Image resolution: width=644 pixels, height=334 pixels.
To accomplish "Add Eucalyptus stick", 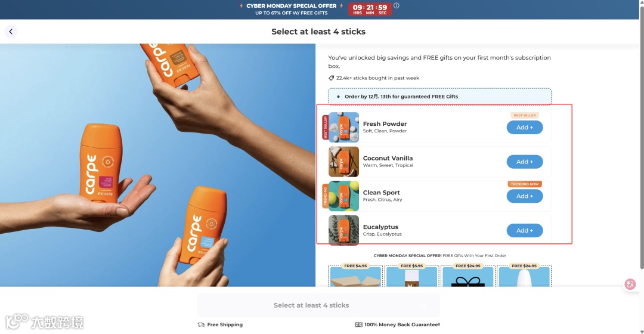I will coord(525,230).
